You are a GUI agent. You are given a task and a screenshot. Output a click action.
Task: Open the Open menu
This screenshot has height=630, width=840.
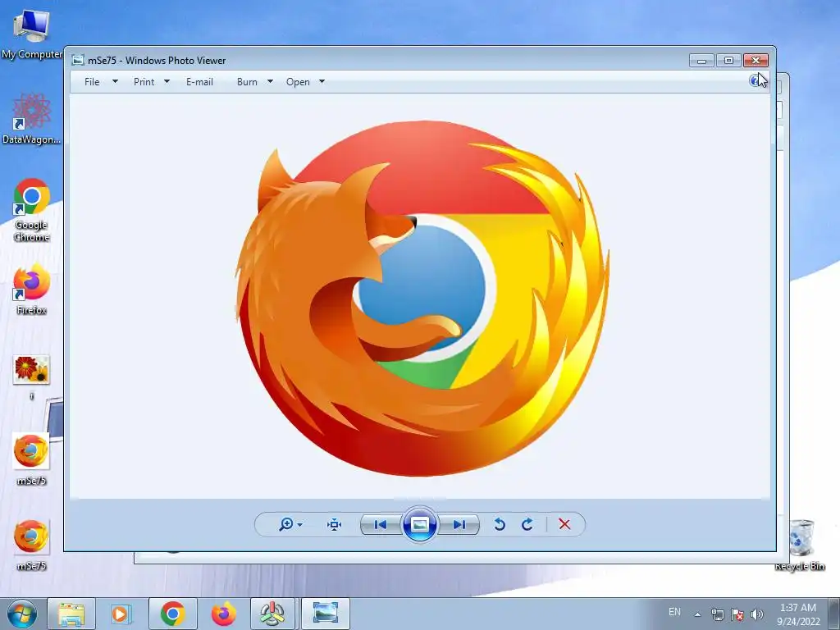pos(298,82)
